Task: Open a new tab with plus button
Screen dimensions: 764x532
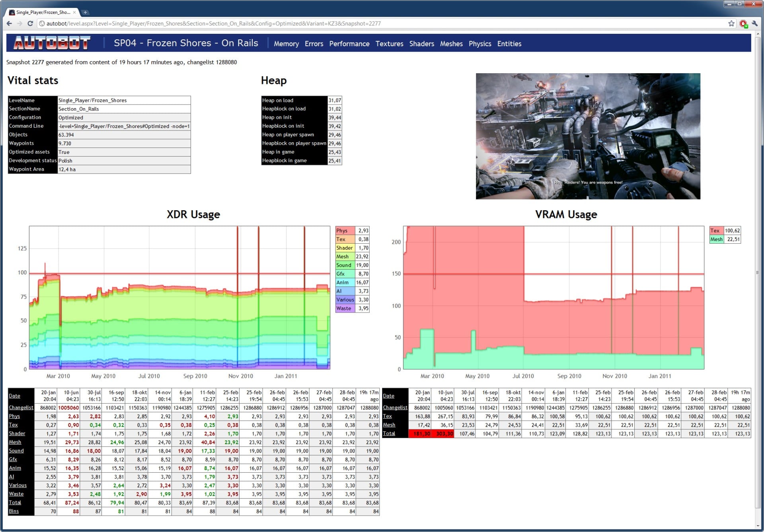Action: tap(85, 12)
